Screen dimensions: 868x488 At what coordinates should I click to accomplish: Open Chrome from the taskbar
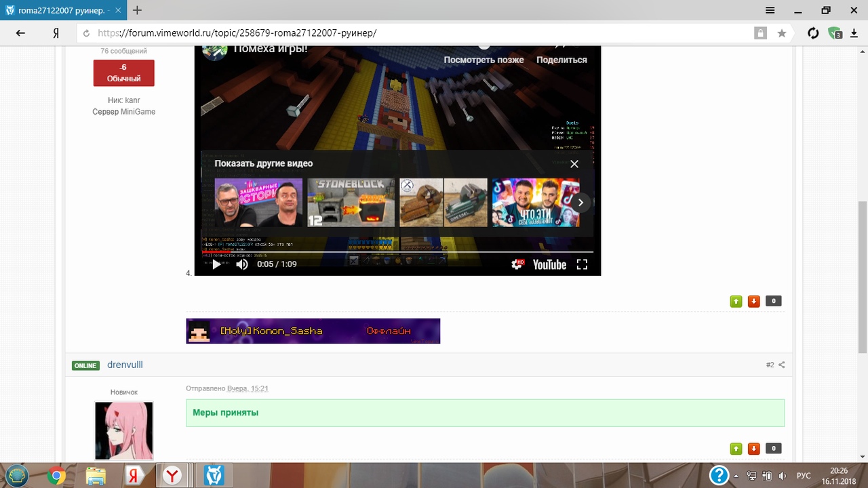pyautogui.click(x=56, y=476)
